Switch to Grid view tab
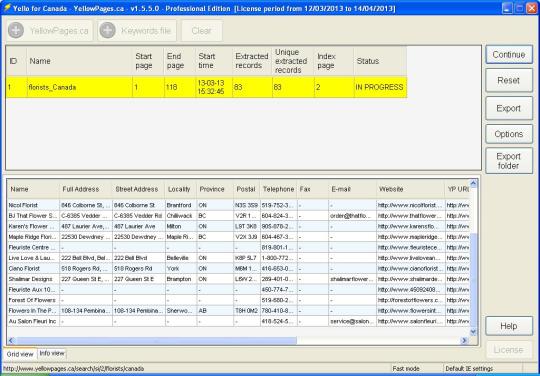540x376 pixels. [20, 354]
